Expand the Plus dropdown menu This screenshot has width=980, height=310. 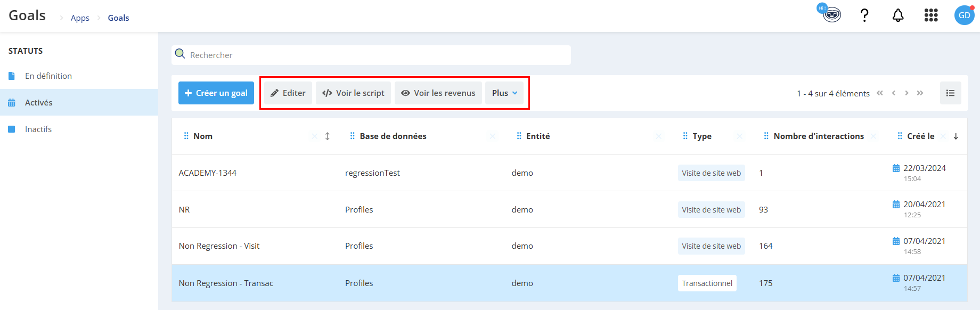coord(504,93)
